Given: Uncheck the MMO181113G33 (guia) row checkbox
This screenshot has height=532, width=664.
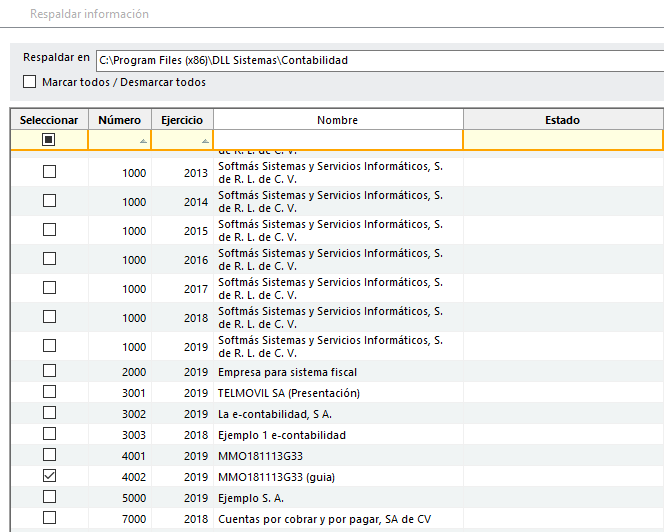Looking at the screenshot, I should [x=49, y=476].
